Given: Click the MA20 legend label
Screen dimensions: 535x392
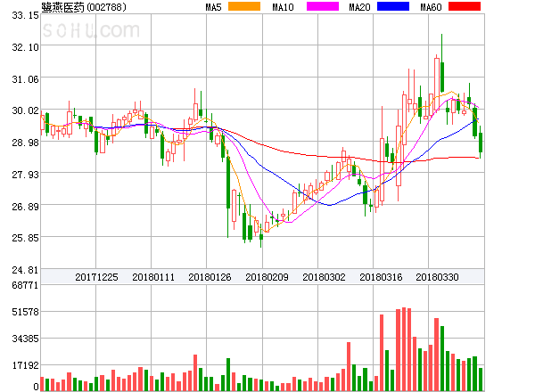Looking at the screenshot, I should [359, 7].
